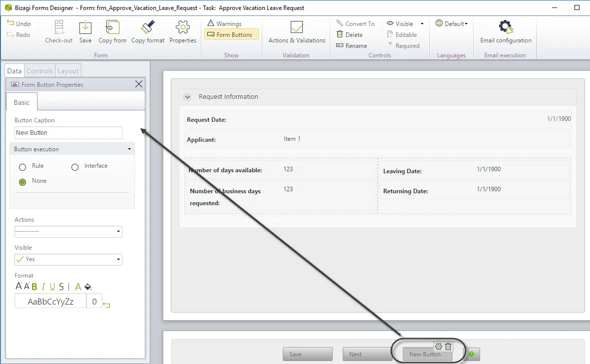Screen dimensions: 590x364
Task: Open form Properties gear icon
Action: (x=182, y=27)
